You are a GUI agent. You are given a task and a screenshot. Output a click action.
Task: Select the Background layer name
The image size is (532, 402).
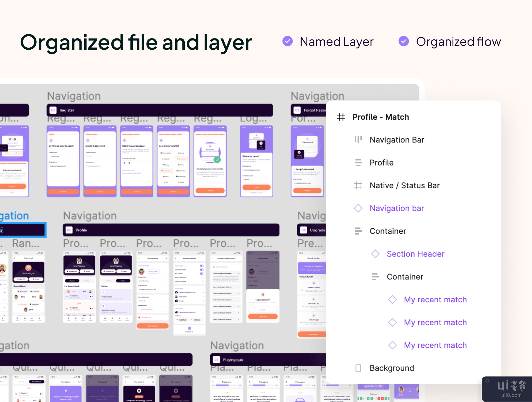point(392,368)
